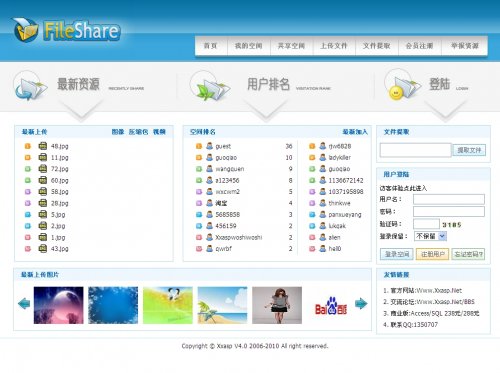
Task: Open the file 5.jpg
Action: point(58,215)
